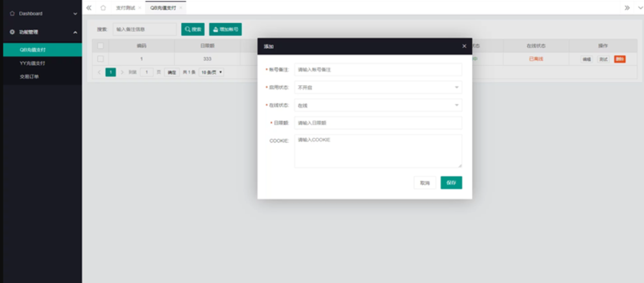Switch to the 支付测试 tab
644x283 pixels.
[x=125, y=8]
